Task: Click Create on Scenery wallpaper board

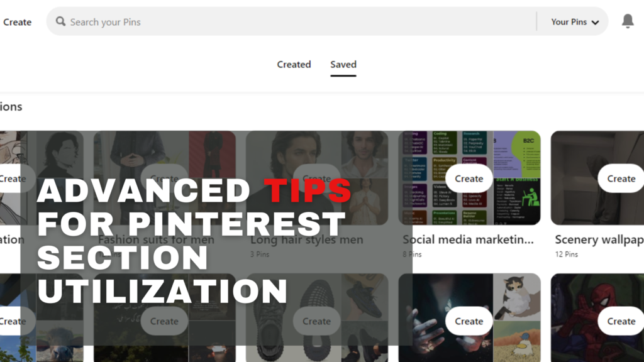Action: point(621,178)
